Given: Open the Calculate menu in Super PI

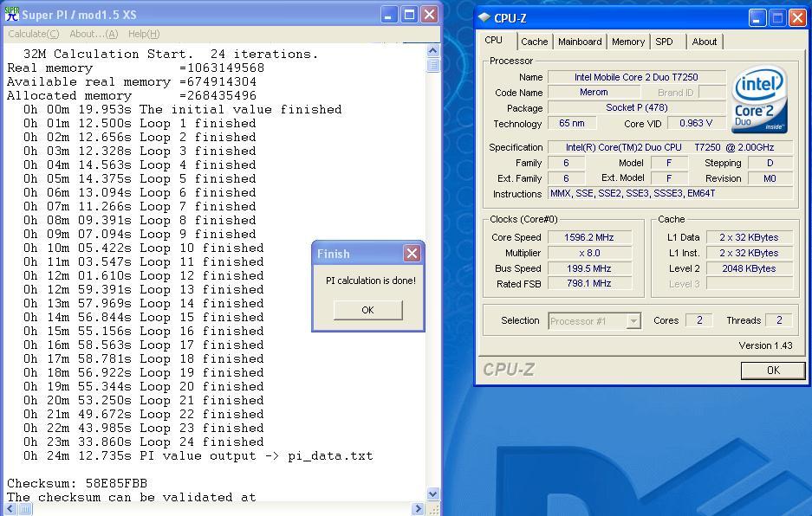Looking at the screenshot, I should click(x=34, y=34).
